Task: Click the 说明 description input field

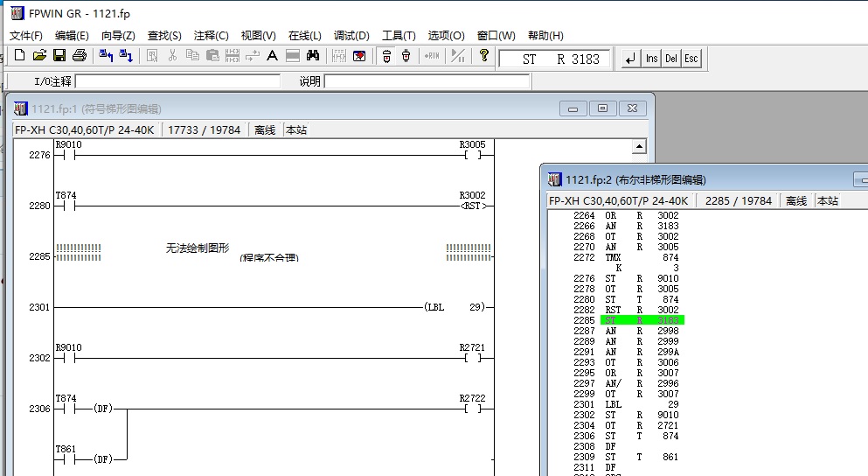Action: [427, 81]
